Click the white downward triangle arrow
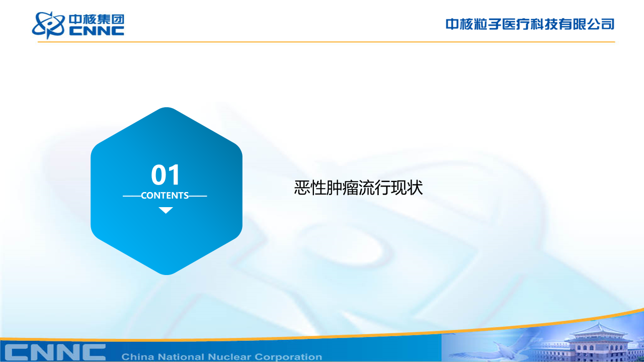 166,210
